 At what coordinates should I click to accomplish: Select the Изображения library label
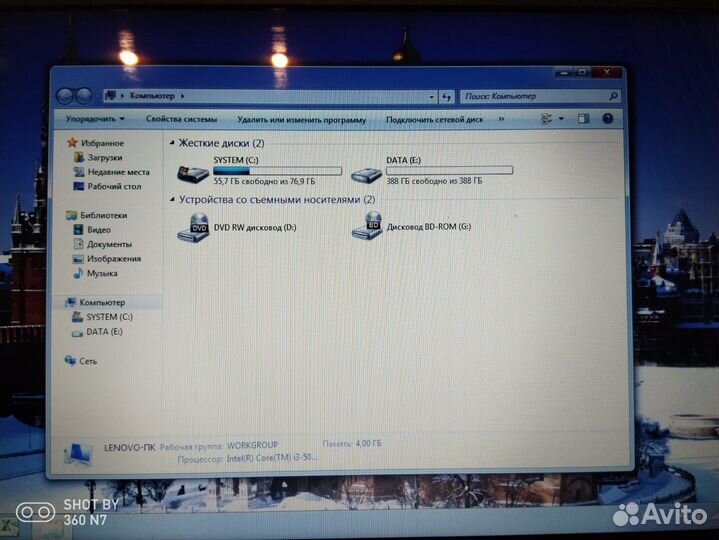pos(114,259)
